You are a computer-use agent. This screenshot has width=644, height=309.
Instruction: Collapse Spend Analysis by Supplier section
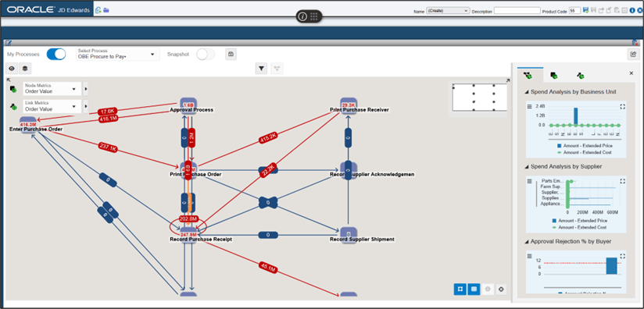(528, 166)
